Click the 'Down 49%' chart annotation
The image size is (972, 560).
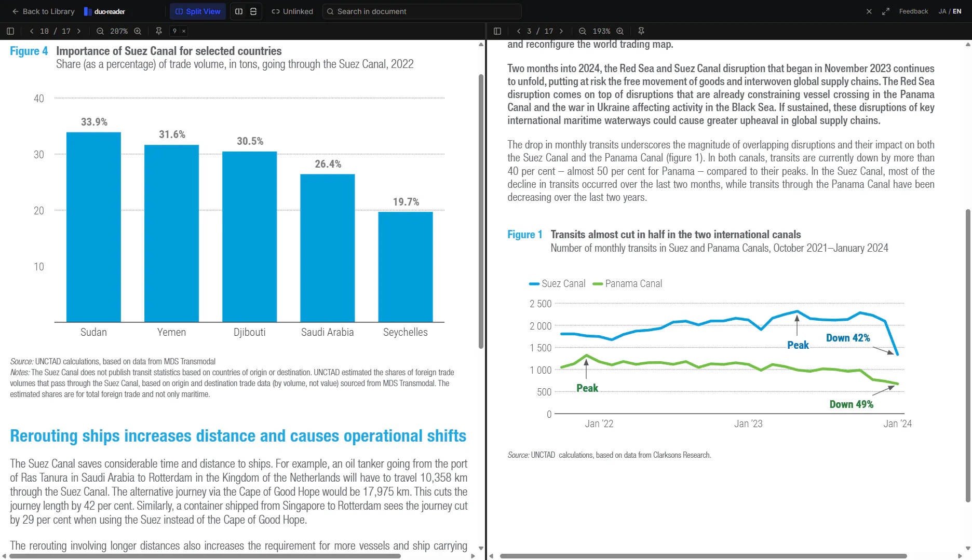[x=852, y=404]
